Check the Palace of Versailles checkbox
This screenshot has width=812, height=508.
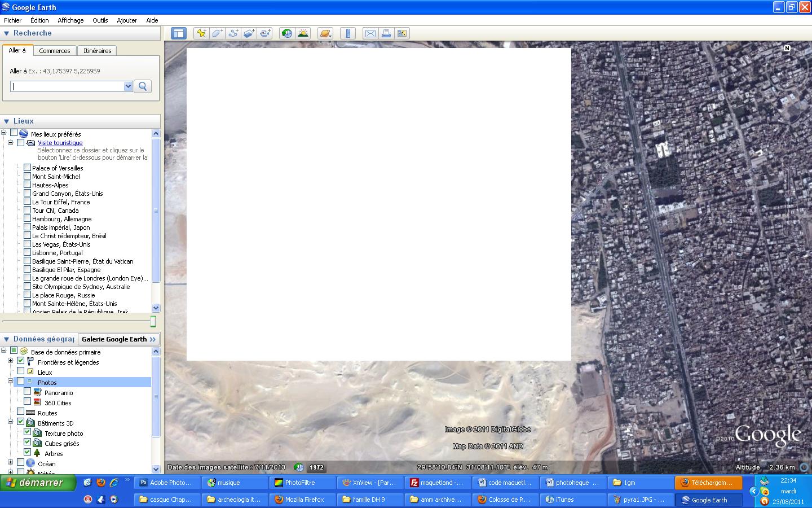coord(27,168)
